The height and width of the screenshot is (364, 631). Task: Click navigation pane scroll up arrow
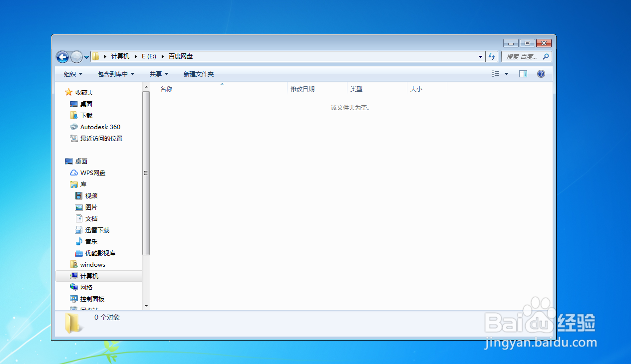pyautogui.click(x=146, y=87)
